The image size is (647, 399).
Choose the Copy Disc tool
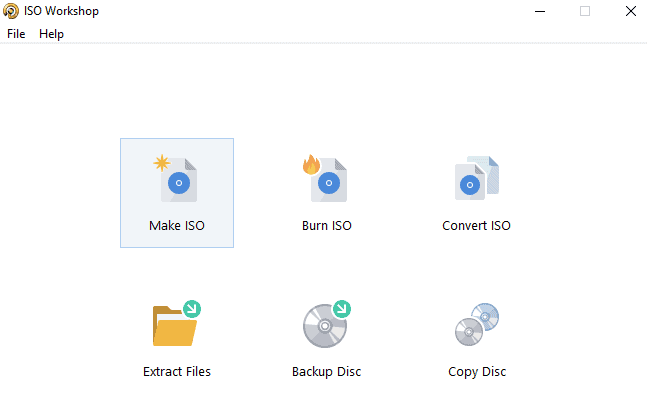point(476,339)
